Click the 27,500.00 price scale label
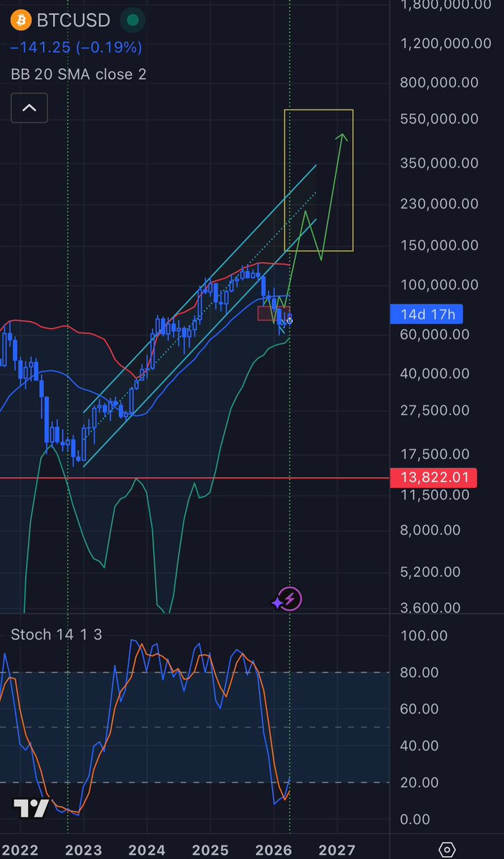Viewport: 504px width, 859px height. click(x=435, y=411)
